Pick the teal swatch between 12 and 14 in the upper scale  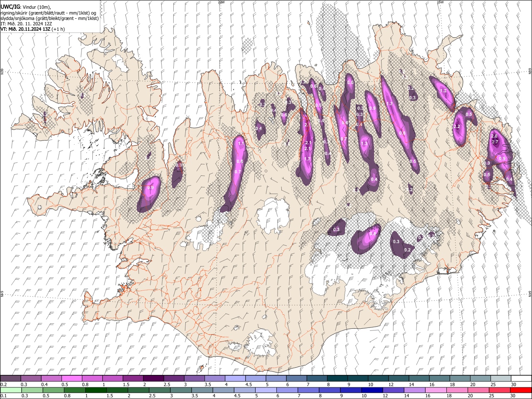click(x=398, y=378)
